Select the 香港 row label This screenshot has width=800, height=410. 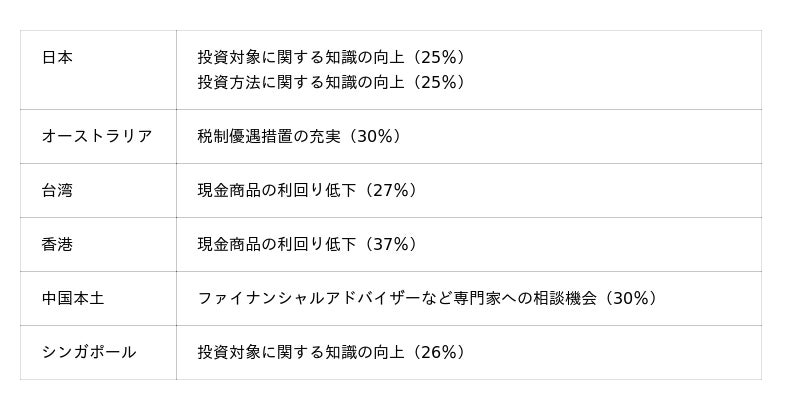point(57,245)
